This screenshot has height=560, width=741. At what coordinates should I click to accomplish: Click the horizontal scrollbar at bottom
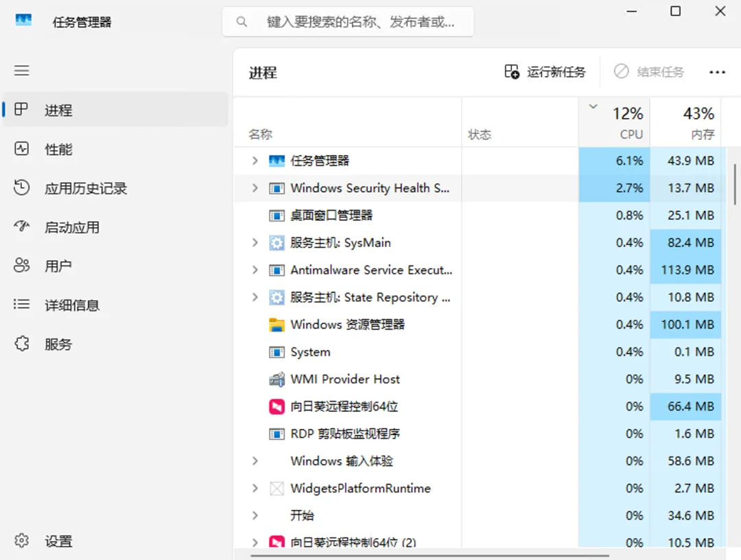[430, 555]
